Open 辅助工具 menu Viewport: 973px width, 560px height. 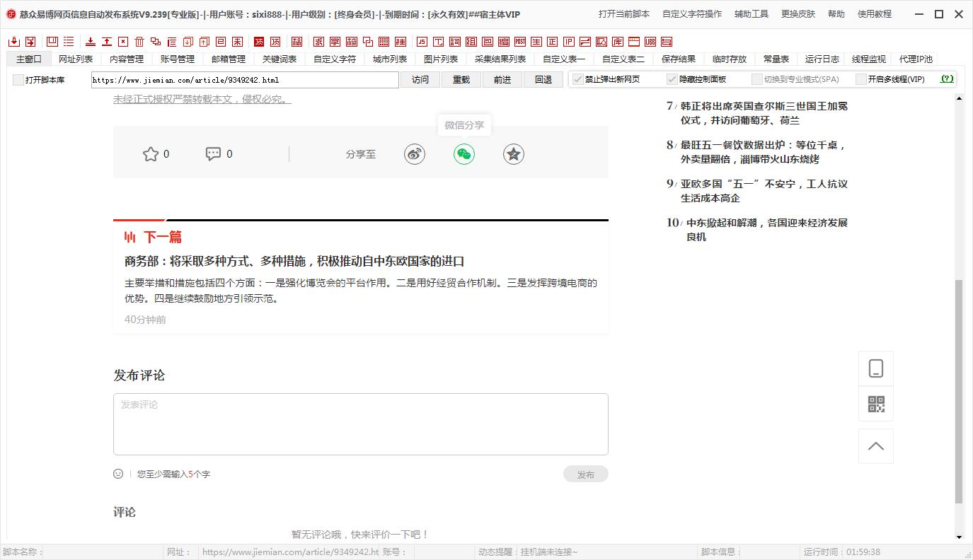752,14
